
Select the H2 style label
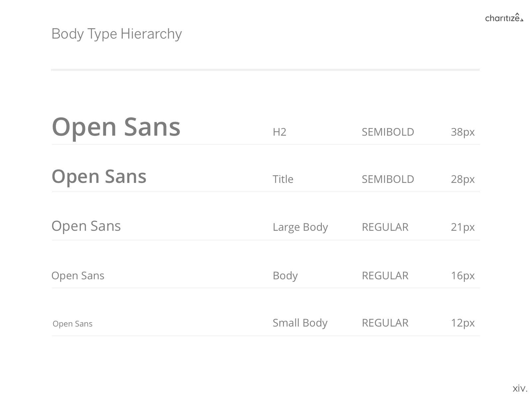pyautogui.click(x=279, y=132)
